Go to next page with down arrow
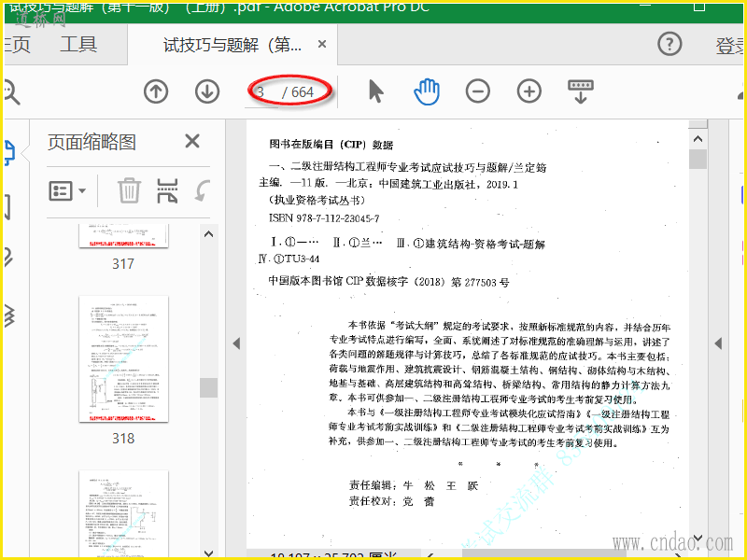Screen dimensions: 747x560 [x=207, y=91]
